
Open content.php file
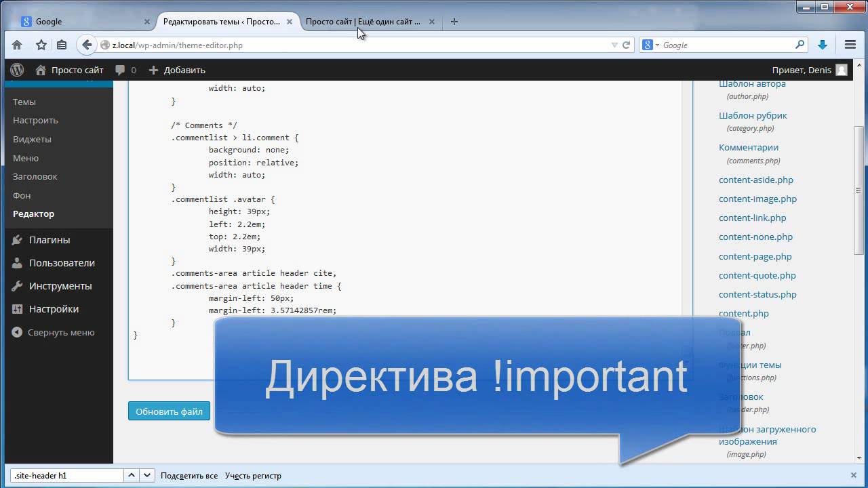point(744,313)
